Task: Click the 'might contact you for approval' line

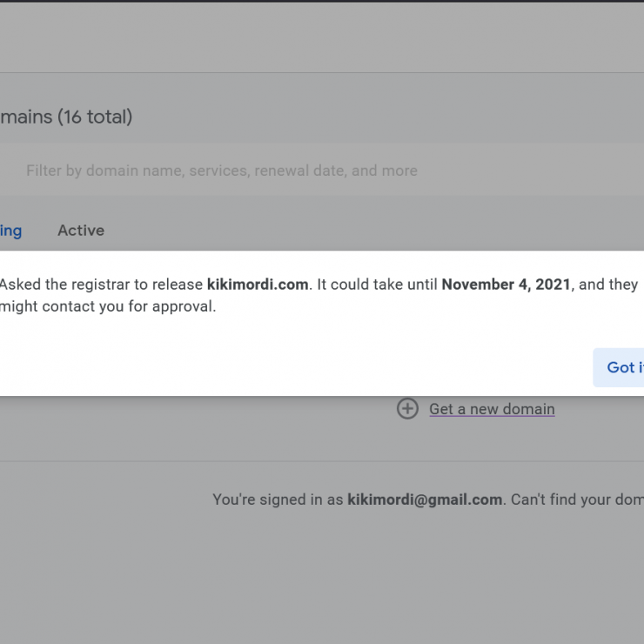Action: 108,306
